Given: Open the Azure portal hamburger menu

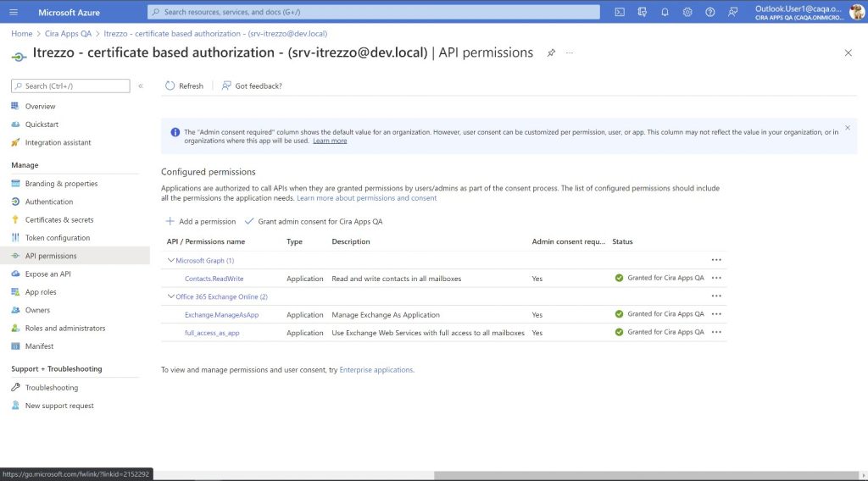Looking at the screenshot, I should point(14,12).
